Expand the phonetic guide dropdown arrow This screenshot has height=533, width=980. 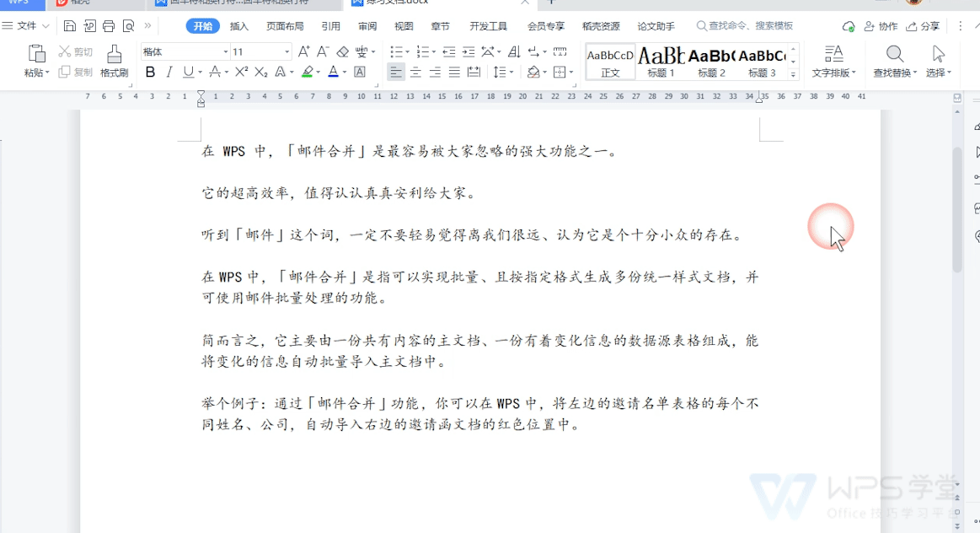click(373, 51)
